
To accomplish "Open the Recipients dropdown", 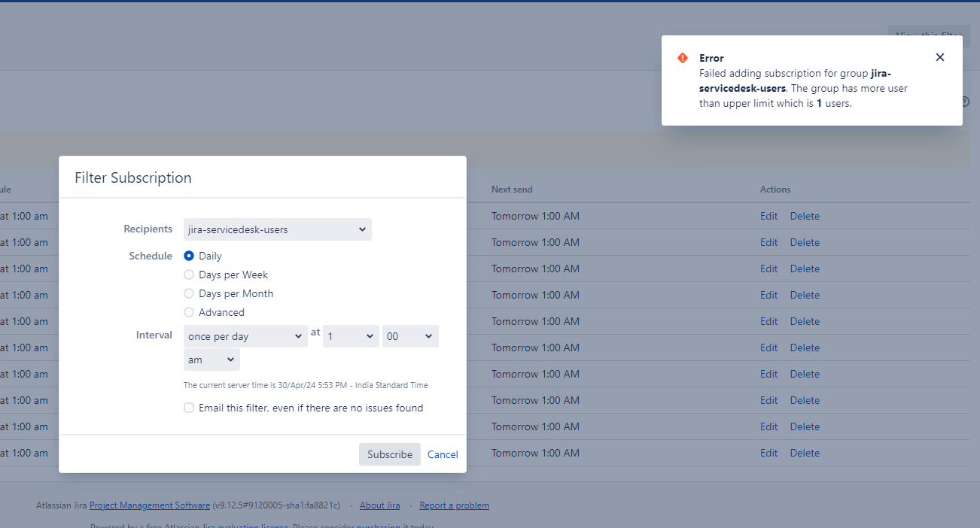I will pyautogui.click(x=277, y=229).
